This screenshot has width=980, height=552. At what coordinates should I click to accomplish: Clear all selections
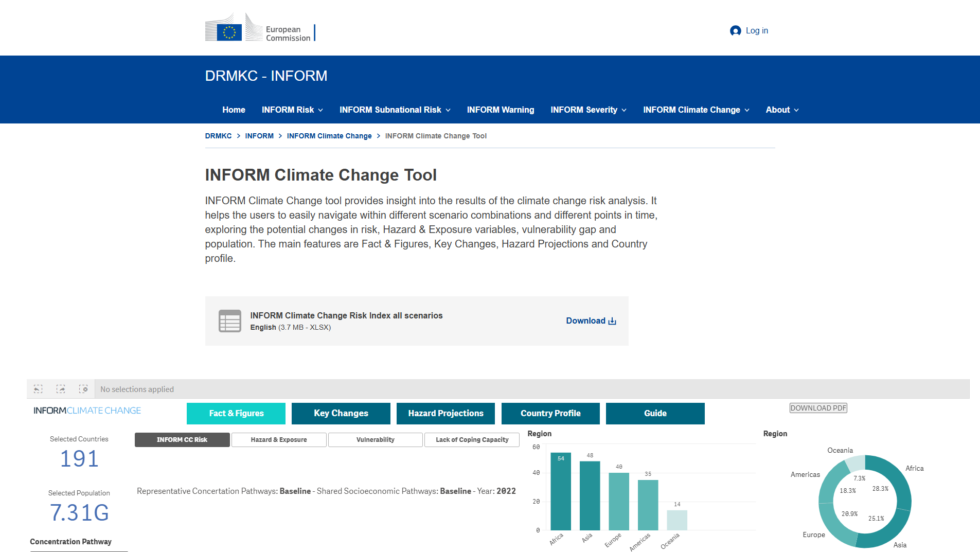pos(83,389)
